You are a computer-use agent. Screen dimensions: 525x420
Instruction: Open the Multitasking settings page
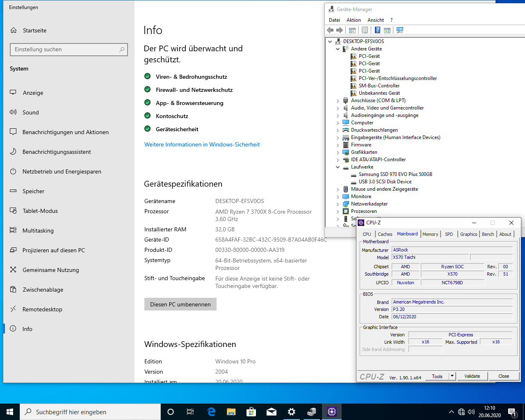pyautogui.click(x=69, y=231)
